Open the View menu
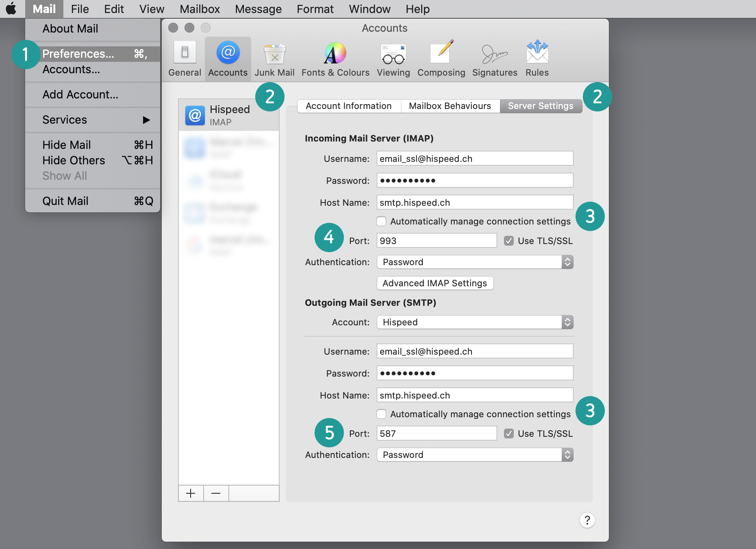The width and height of the screenshot is (756, 549). [x=152, y=9]
